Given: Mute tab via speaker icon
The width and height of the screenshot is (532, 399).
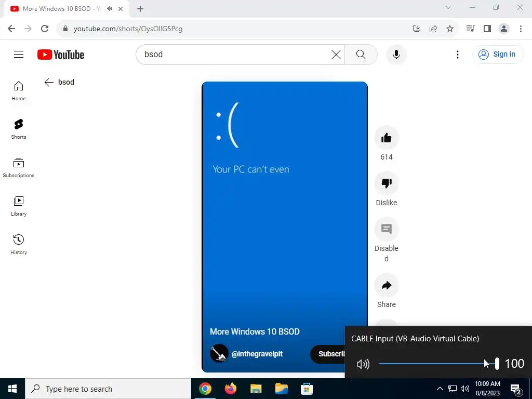Looking at the screenshot, I should (109, 9).
